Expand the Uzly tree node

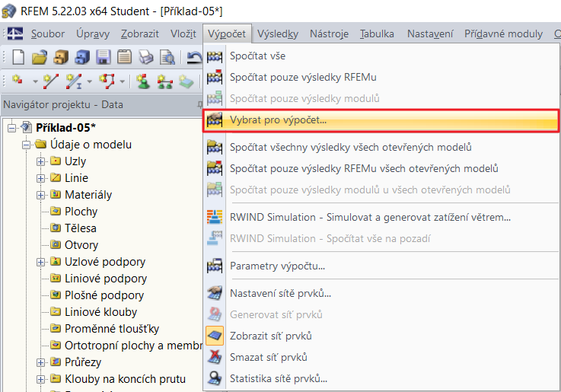click(x=41, y=161)
